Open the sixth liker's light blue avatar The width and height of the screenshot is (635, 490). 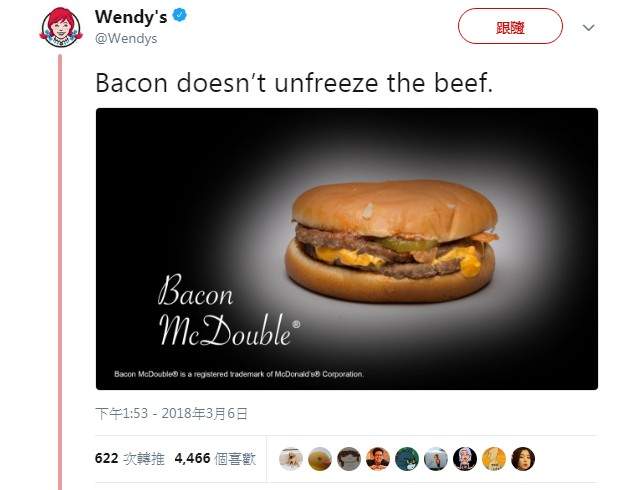[x=436, y=459]
